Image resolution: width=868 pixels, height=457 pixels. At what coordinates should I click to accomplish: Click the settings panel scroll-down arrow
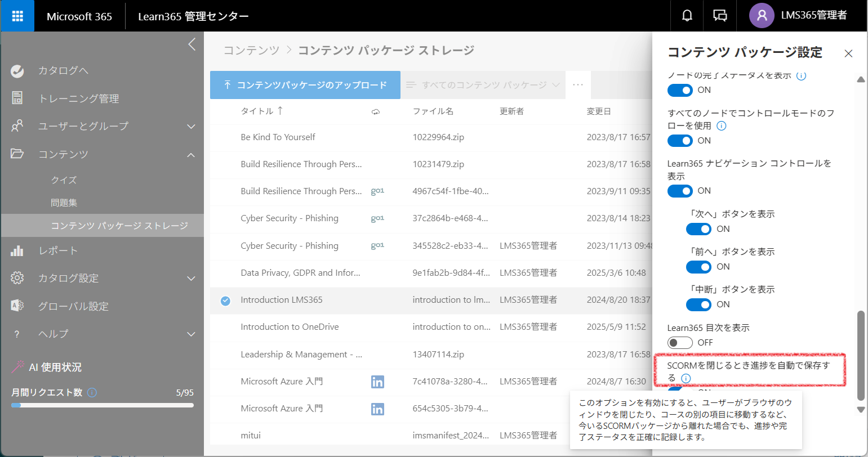point(861,410)
